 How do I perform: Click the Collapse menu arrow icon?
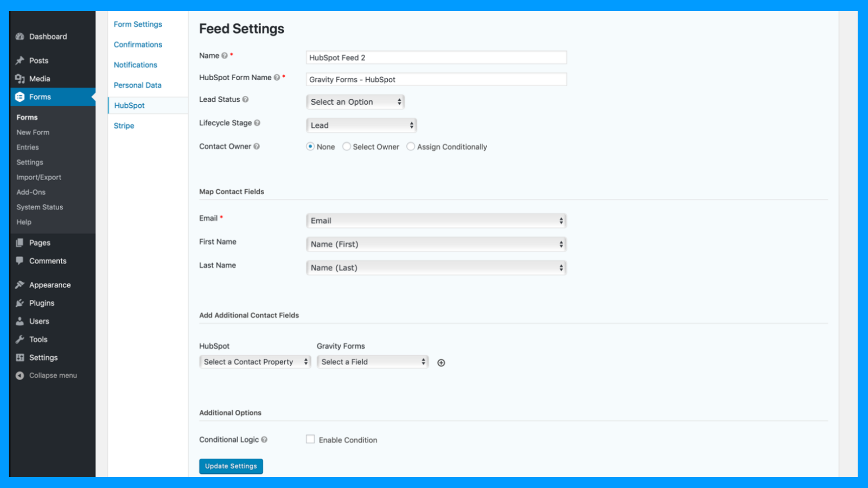[20, 375]
